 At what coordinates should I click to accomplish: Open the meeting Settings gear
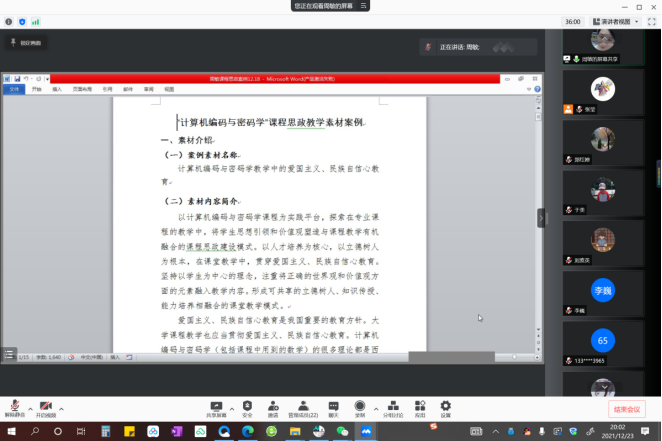pos(446,408)
